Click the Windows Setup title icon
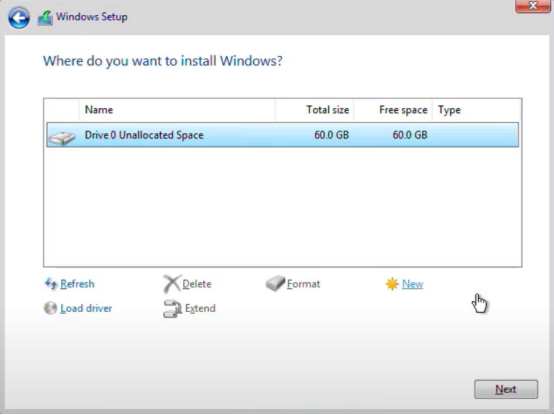The width and height of the screenshot is (554, 415). (45, 18)
